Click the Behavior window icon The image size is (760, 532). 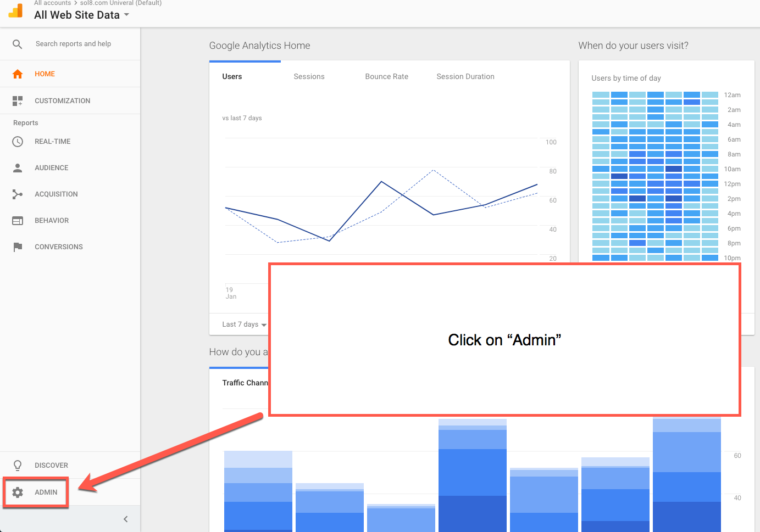click(x=18, y=221)
